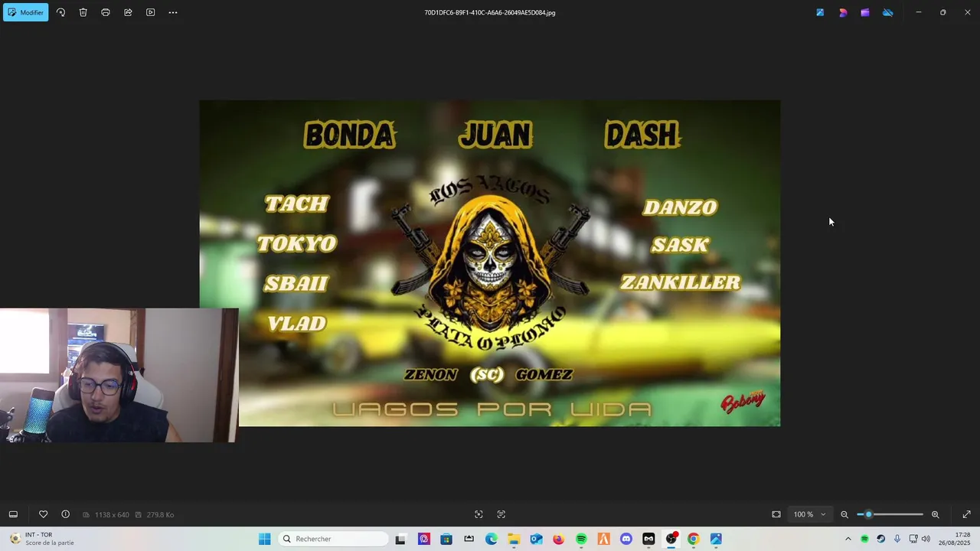Open Google Chrome from the taskbar
The width and height of the screenshot is (980, 551).
coord(693,539)
